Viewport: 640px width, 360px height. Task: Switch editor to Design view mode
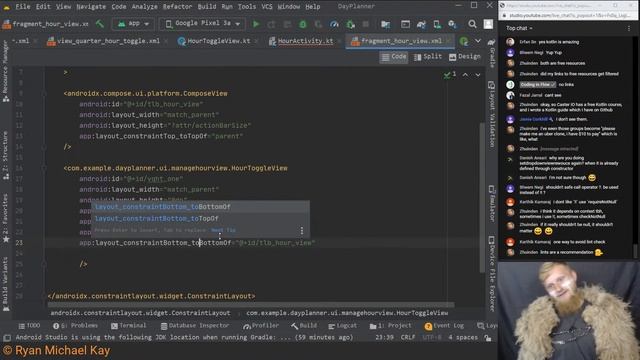[464, 57]
